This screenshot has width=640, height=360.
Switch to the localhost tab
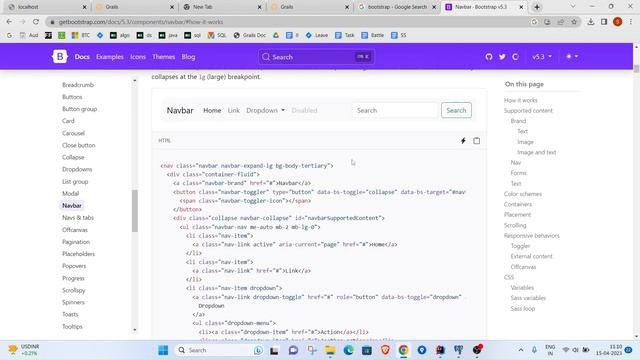point(47,7)
